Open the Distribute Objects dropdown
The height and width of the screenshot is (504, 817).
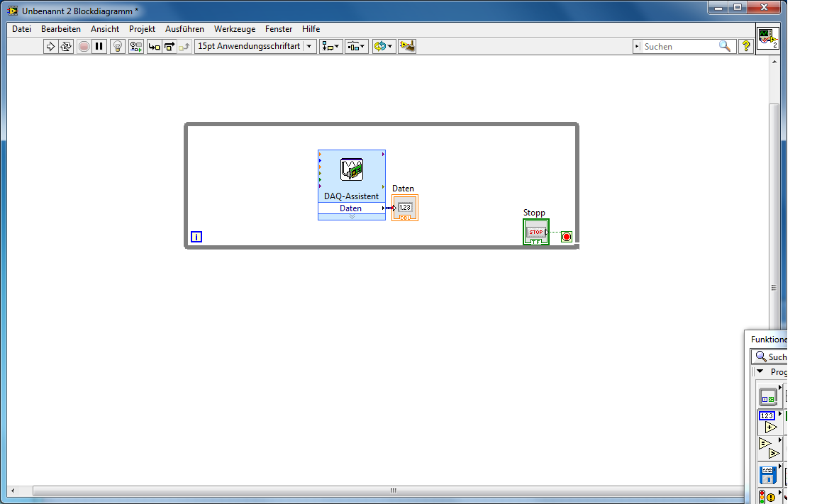click(357, 46)
